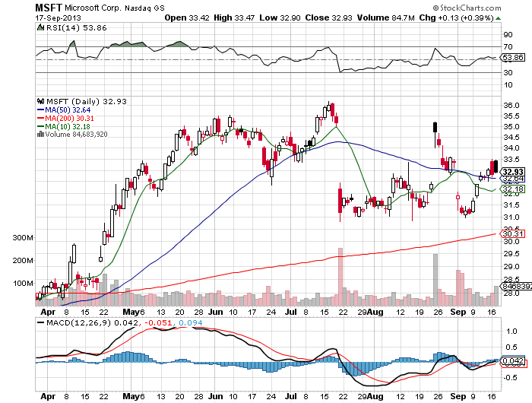This screenshot has height=403, width=532.
Task: Click the 'Volume 84.7M' header value
Action: point(386,17)
